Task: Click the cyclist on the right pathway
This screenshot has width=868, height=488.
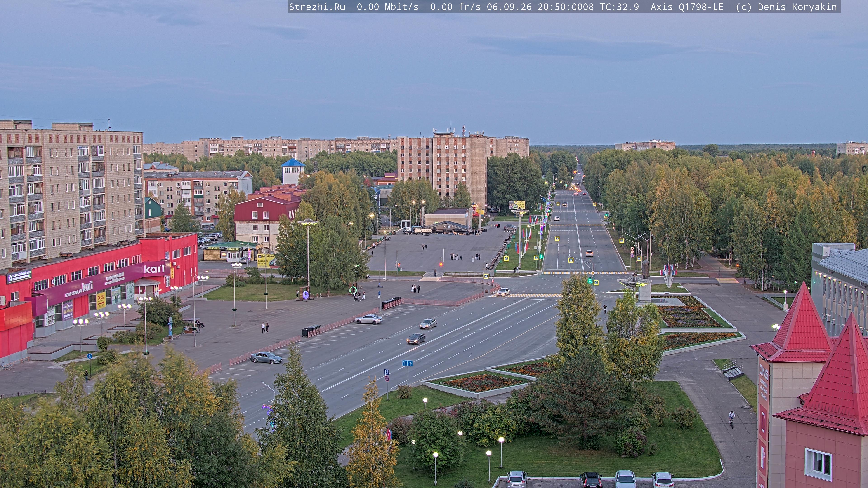Action: point(731,419)
